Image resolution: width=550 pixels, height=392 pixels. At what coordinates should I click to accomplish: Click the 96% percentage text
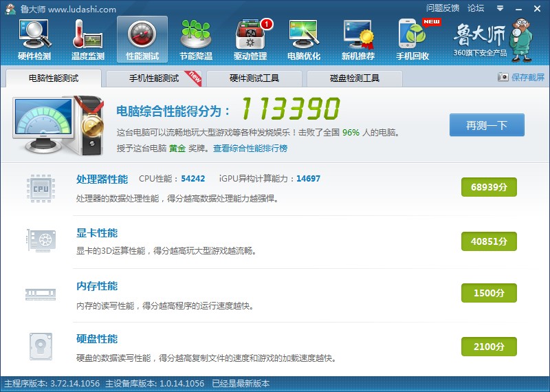pos(351,133)
